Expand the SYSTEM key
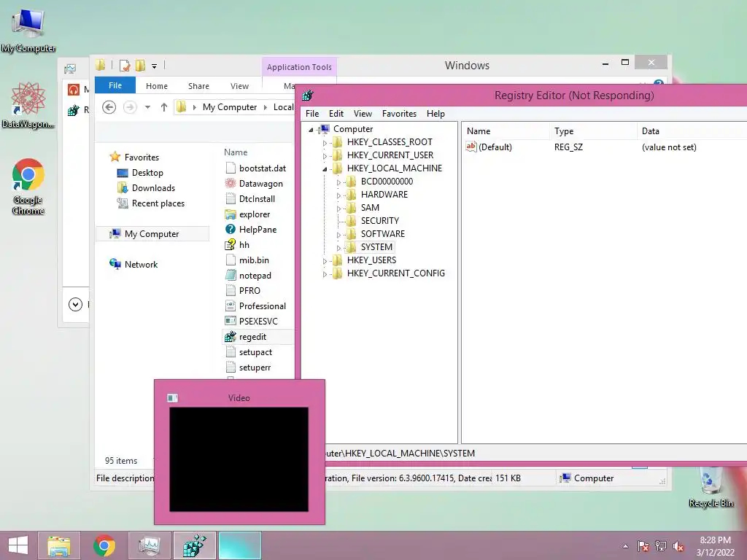 pos(338,248)
